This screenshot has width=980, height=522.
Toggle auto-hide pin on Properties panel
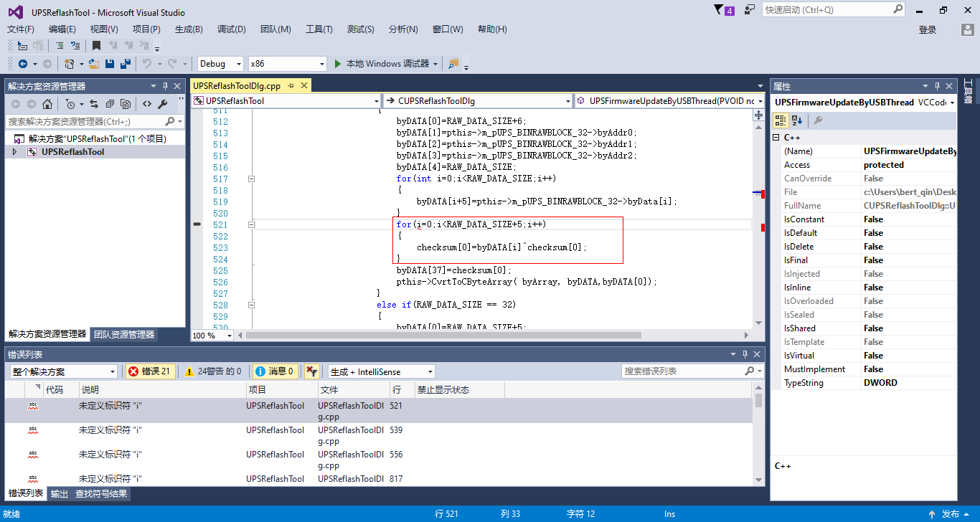(937, 86)
